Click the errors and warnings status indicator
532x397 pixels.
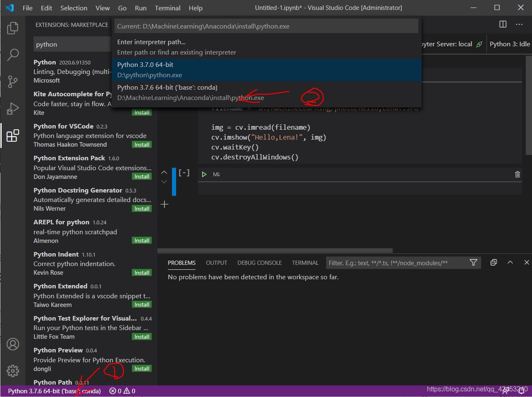point(122,391)
